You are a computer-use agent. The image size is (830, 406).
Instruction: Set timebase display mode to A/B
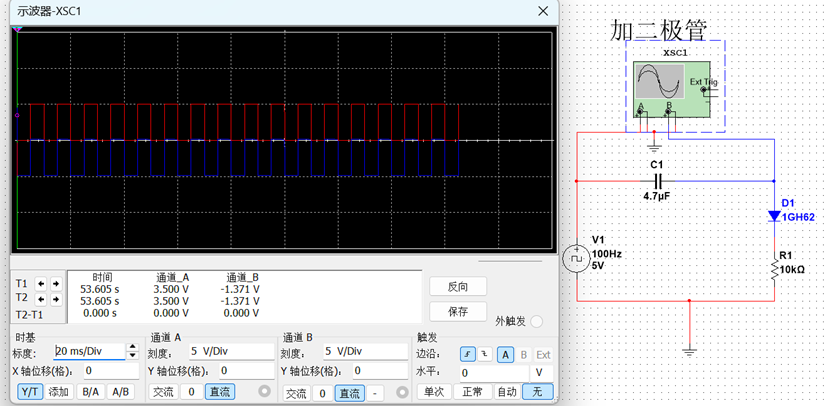pos(121,392)
